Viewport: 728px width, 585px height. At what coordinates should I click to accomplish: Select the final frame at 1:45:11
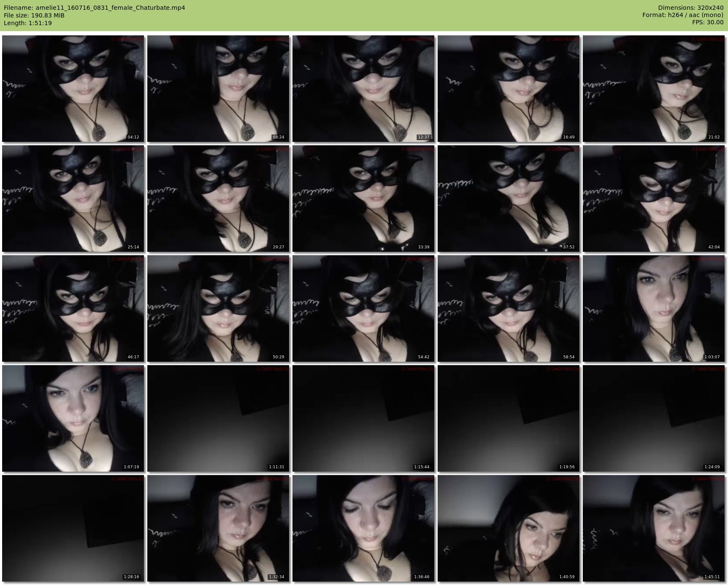(653, 528)
